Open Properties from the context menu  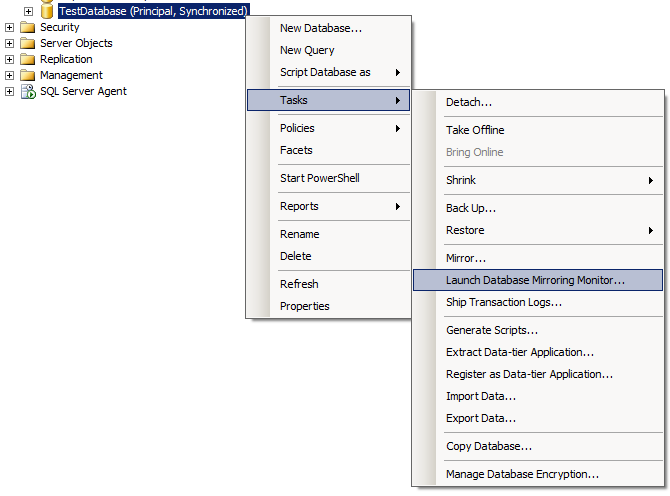304,306
